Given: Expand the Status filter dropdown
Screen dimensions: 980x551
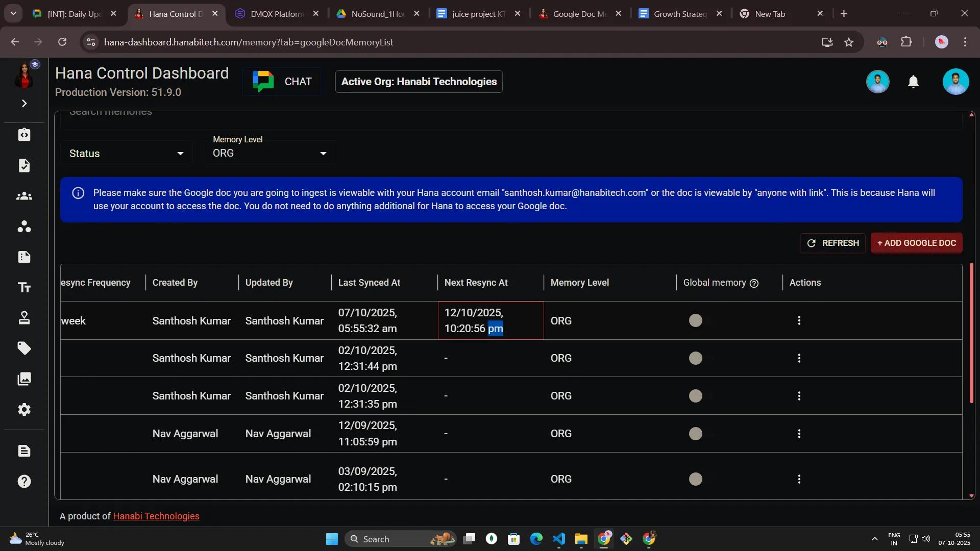Looking at the screenshot, I should tap(126, 153).
